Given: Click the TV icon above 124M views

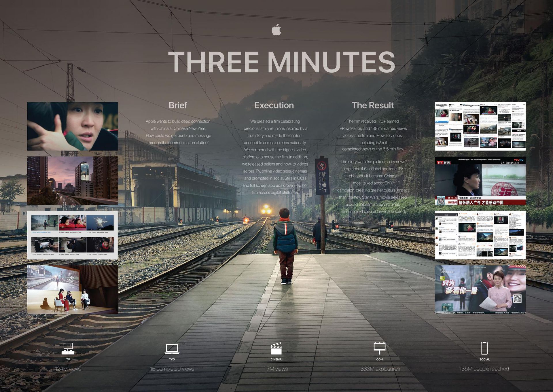Looking at the screenshot, I should [68, 349].
